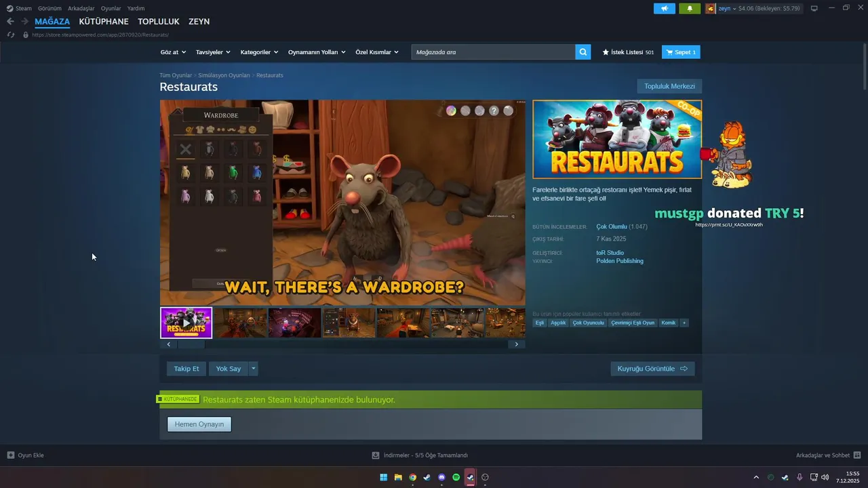Open the volume speaker tray icon

point(825,477)
